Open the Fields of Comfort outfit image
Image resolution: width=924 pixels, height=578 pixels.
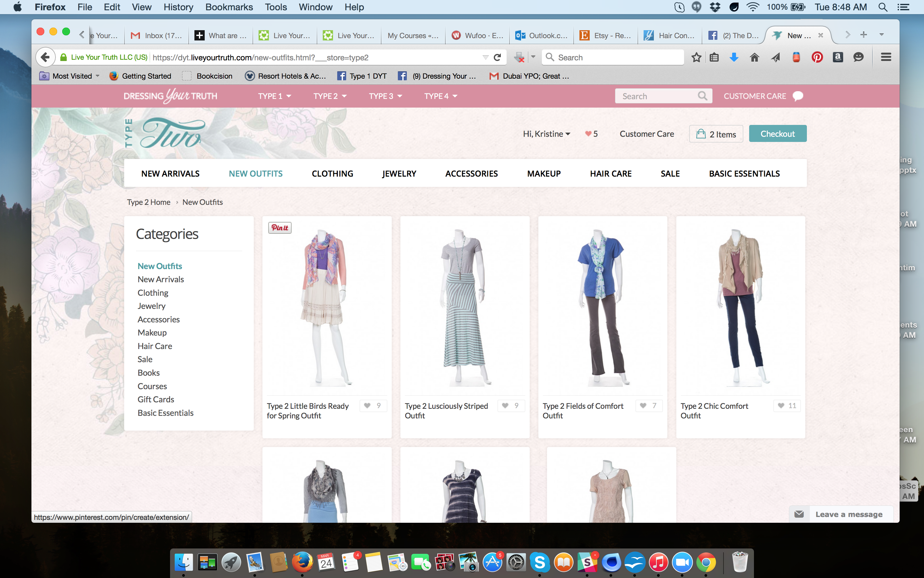coord(603,307)
